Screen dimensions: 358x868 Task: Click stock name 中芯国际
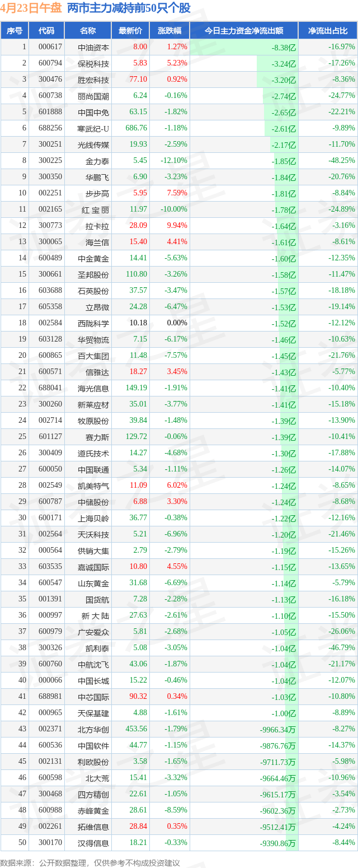click(x=93, y=697)
